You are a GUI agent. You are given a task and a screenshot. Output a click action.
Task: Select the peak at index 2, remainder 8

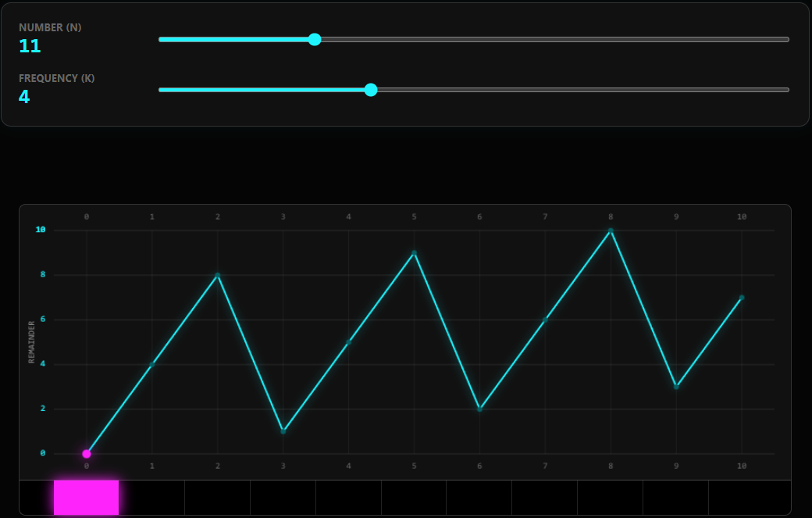[218, 275]
